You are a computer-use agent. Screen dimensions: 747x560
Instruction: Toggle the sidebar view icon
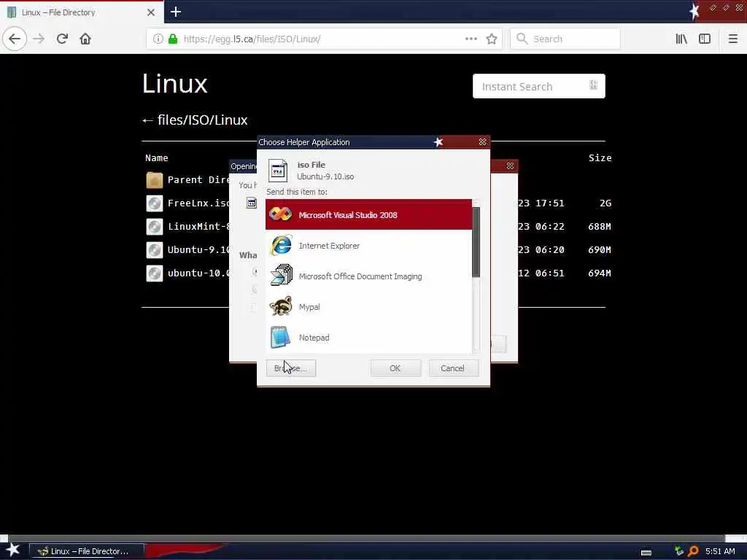[705, 39]
